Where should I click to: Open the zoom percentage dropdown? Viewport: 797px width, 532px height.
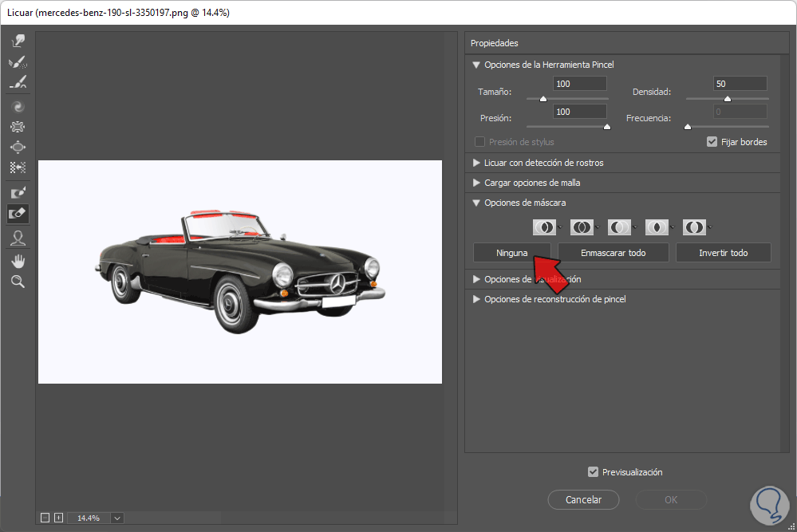coord(117,518)
